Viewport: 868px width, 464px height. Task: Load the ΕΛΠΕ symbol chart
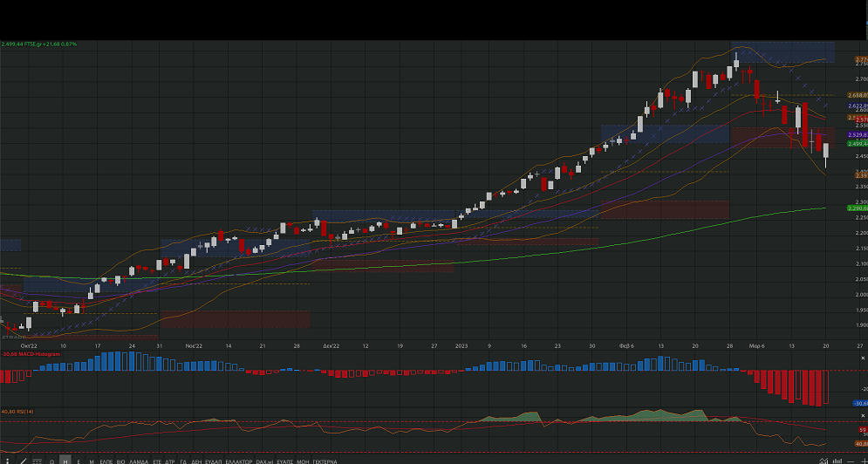click(x=106, y=461)
